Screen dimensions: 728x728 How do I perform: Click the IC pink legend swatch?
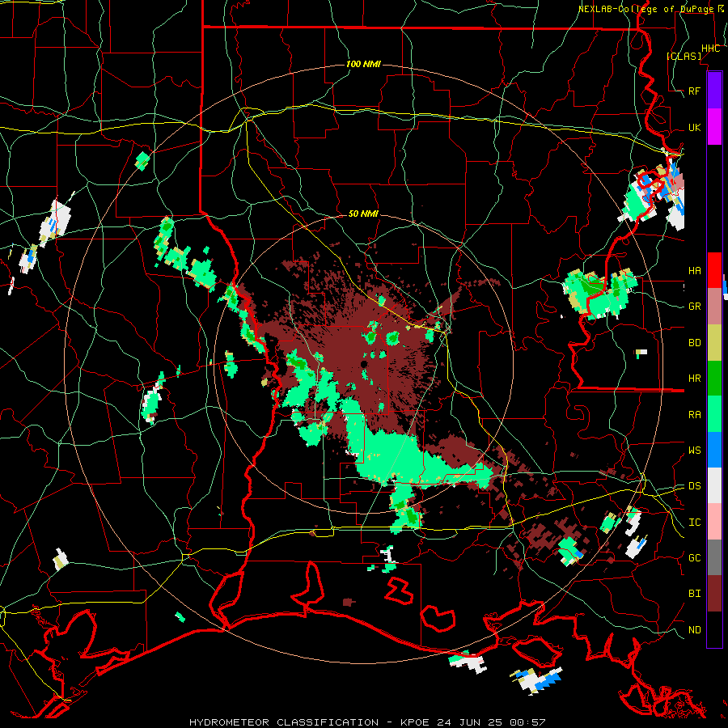tap(714, 522)
